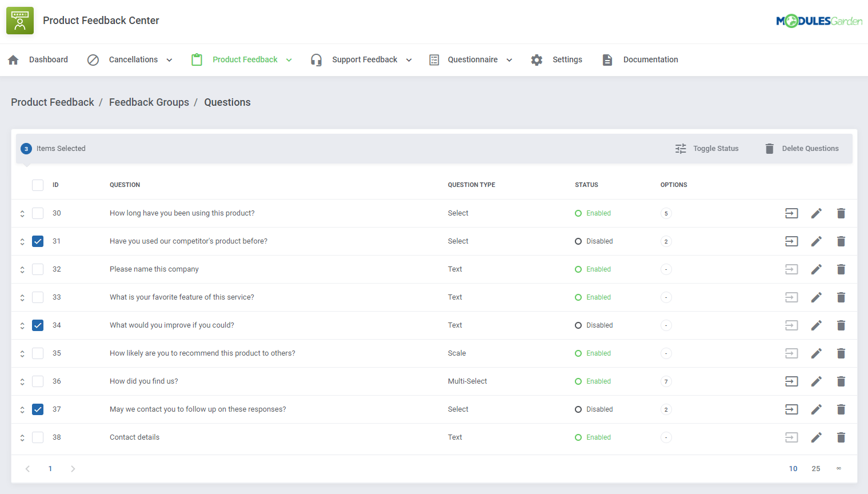Screen dimensions: 868x494
Task: Select the checkbox for question 32
Action: click(37, 269)
